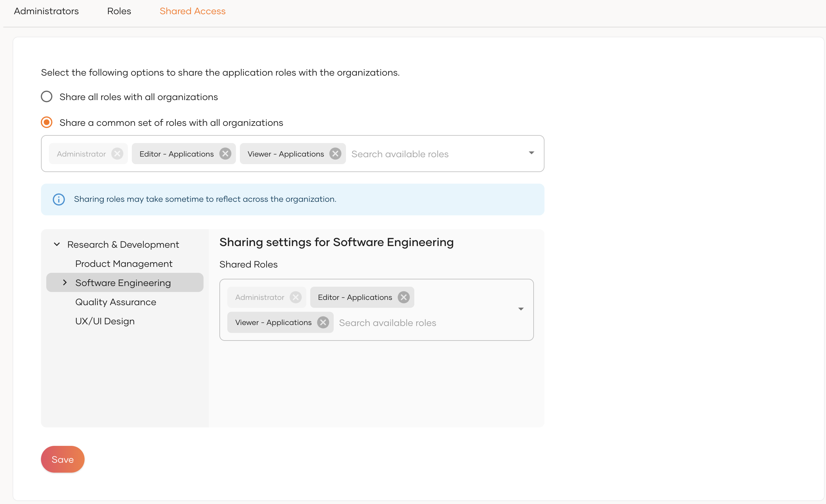Select Quality Assurance in organization tree
826x504 pixels.
pos(116,302)
